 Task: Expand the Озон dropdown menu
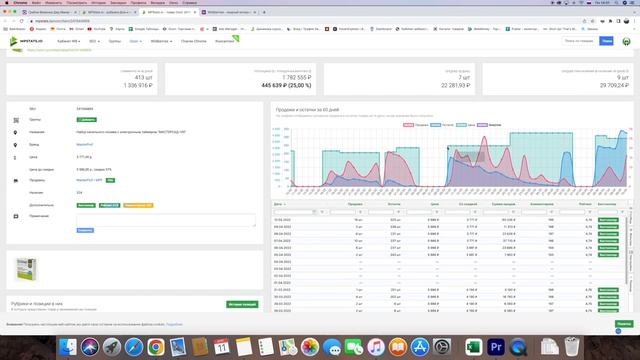(136, 41)
